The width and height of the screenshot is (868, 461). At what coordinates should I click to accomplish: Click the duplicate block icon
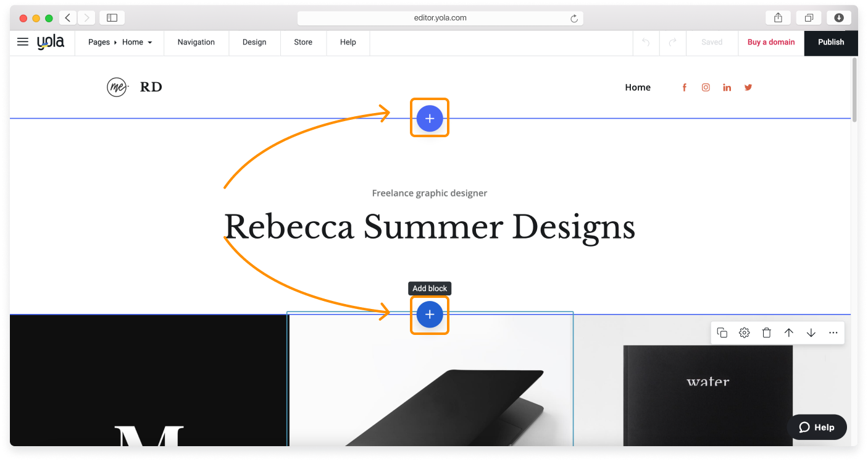tap(722, 333)
